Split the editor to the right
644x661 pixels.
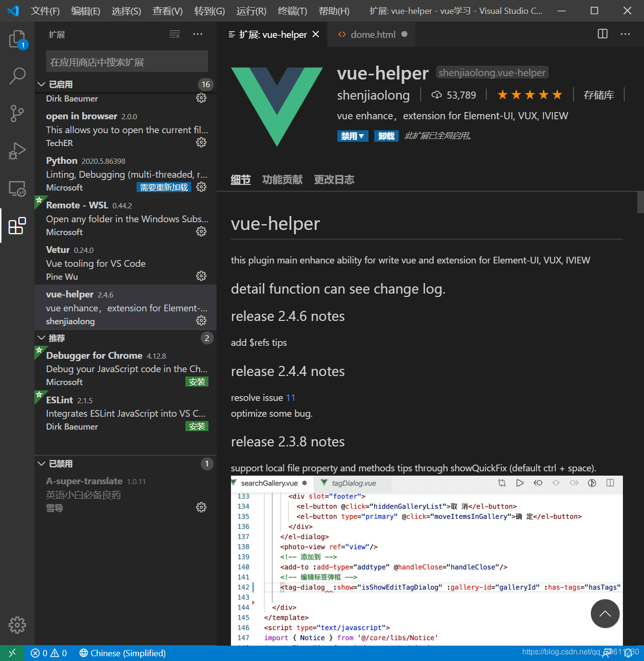pos(603,34)
